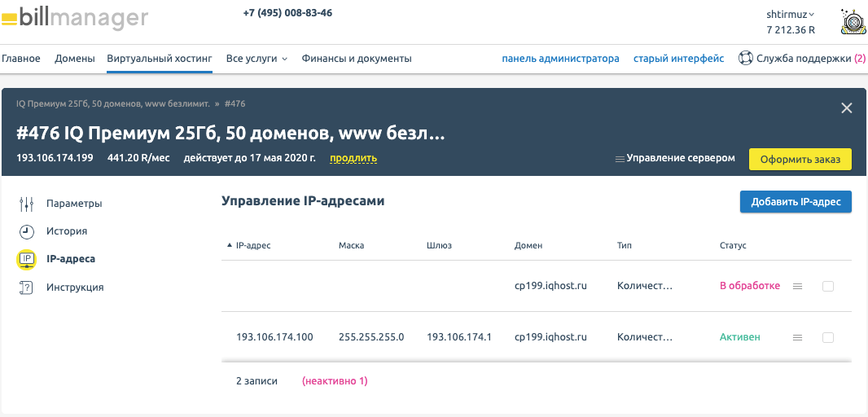Viewport: 868px width, 417px height.
Task: Click the Оформить заказ button
Action: coord(800,159)
